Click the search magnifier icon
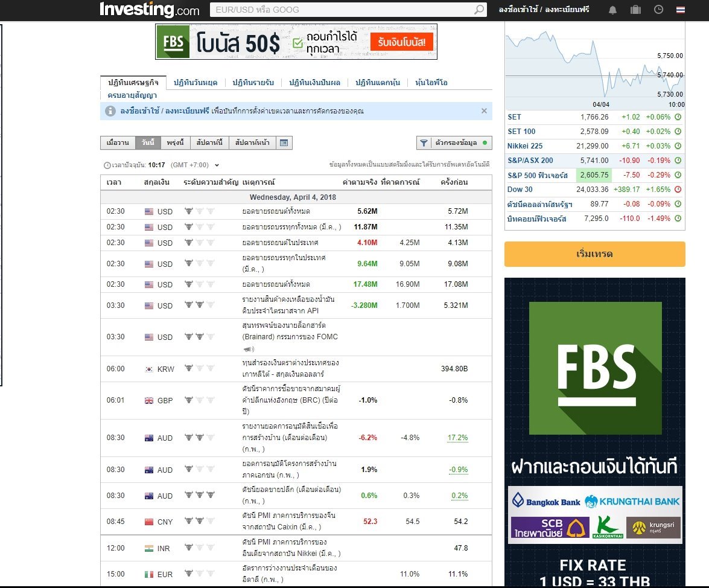The width and height of the screenshot is (709, 588). pyautogui.click(x=479, y=10)
